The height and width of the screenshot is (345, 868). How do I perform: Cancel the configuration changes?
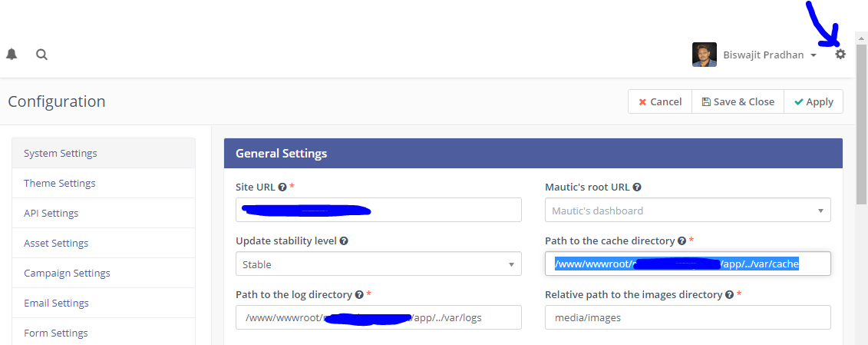point(659,101)
